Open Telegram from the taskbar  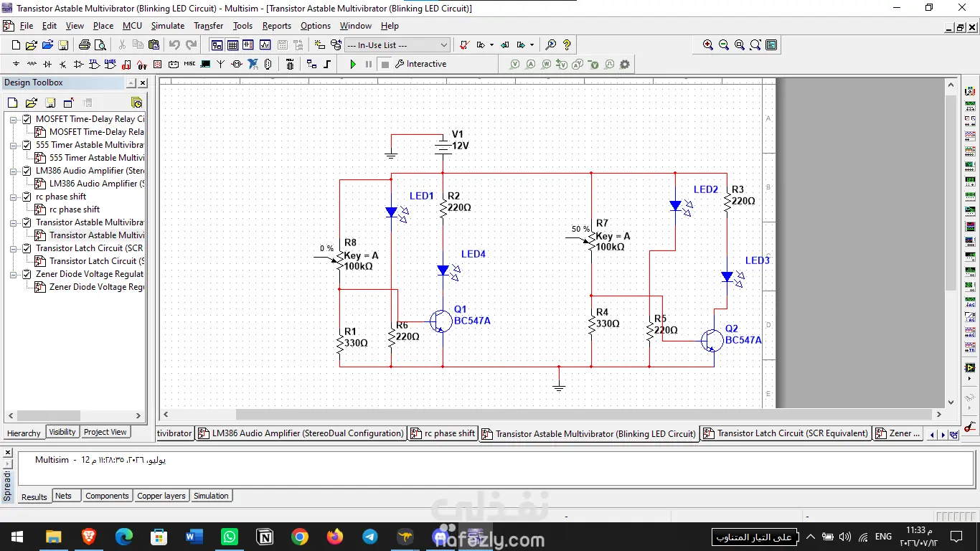(370, 537)
